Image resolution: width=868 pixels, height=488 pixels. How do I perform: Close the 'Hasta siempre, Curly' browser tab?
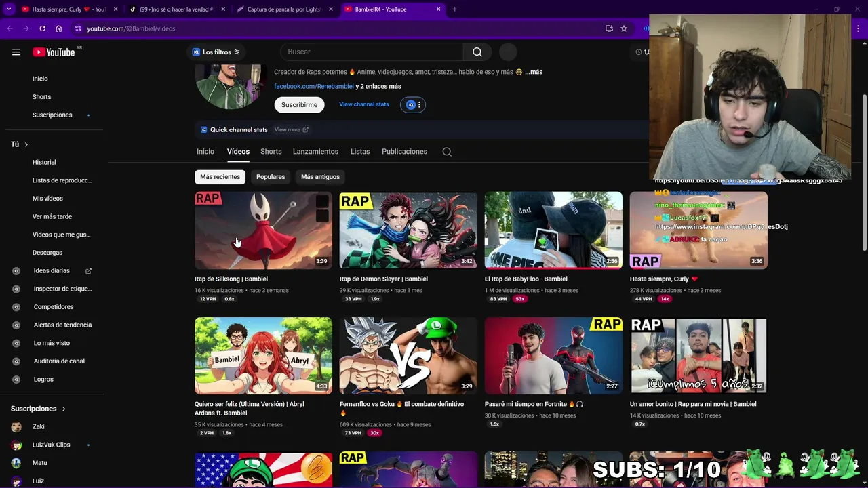[x=115, y=9]
